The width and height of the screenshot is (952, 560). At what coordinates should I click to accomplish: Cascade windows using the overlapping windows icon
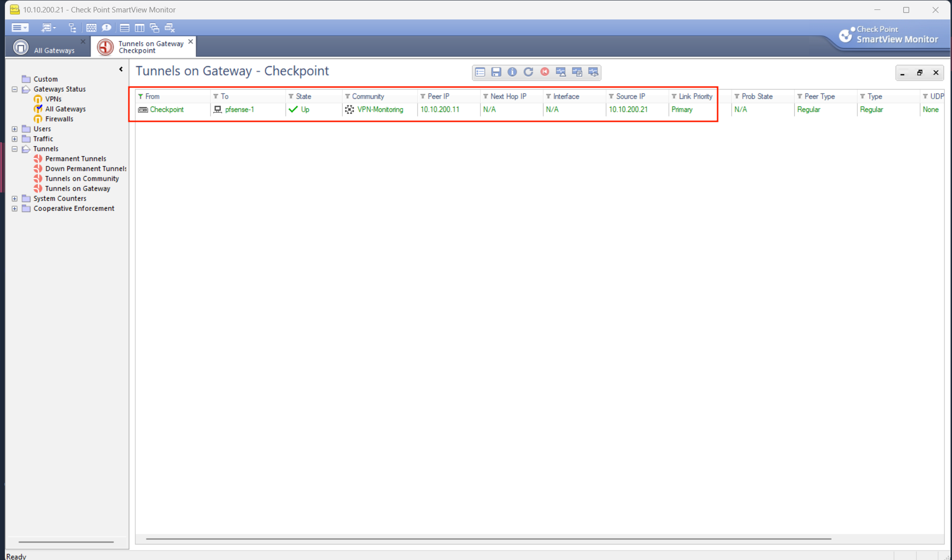click(x=155, y=28)
